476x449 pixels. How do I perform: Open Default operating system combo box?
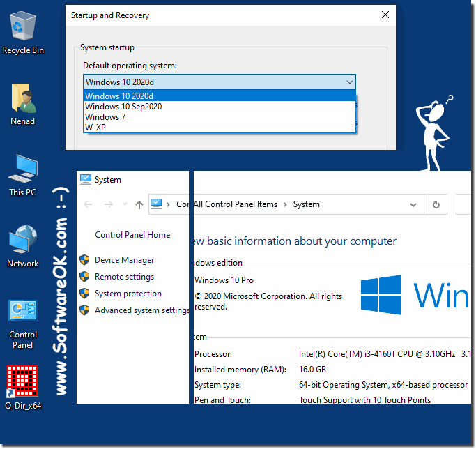pos(220,82)
